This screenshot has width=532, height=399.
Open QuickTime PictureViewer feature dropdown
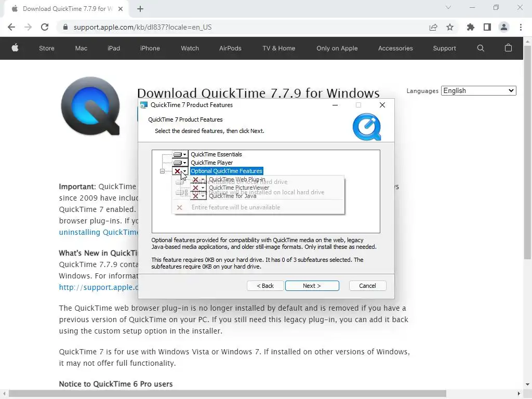pyautogui.click(x=198, y=188)
